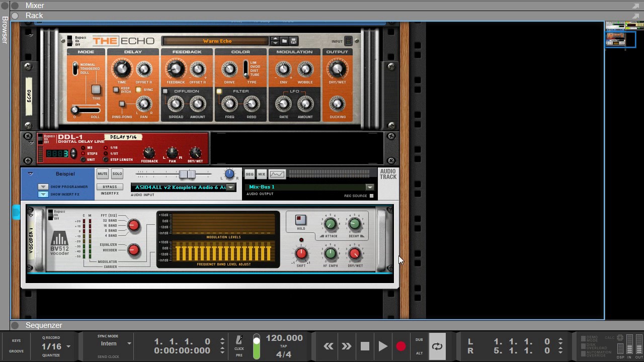Open the Browser side tab
The width and height of the screenshot is (644, 362).
coord(5,30)
